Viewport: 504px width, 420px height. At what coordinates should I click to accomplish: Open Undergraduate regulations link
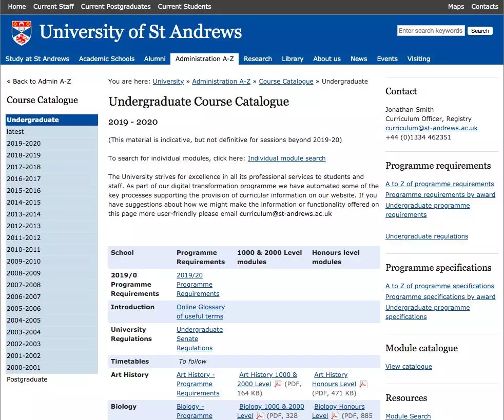tap(427, 236)
